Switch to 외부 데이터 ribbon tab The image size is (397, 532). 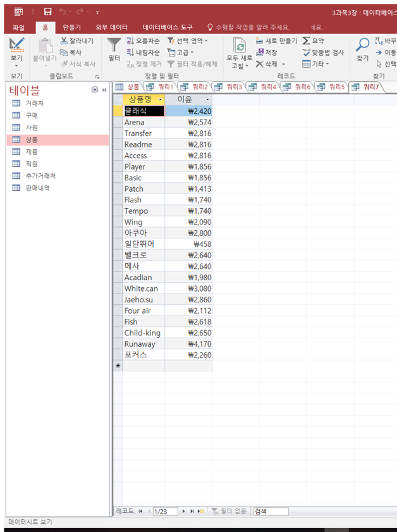click(111, 27)
